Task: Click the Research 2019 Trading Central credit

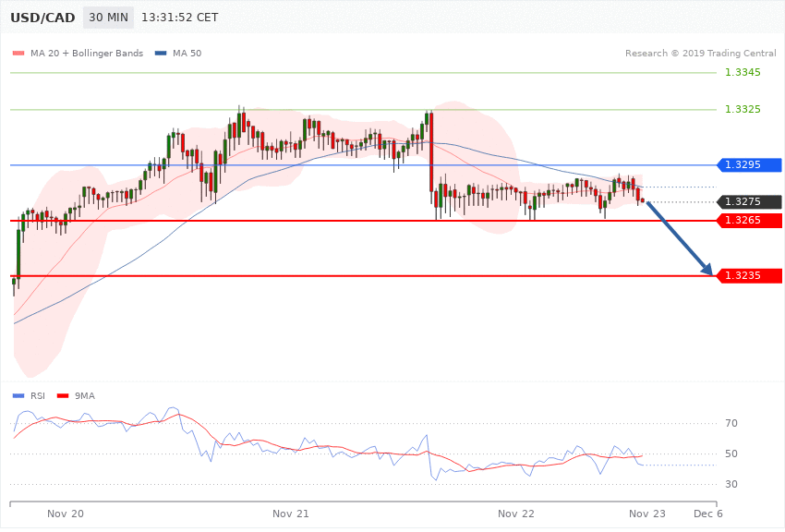Action: click(700, 53)
